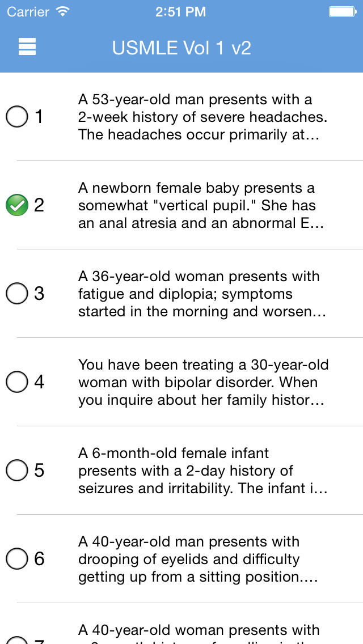The height and width of the screenshot is (644, 363).
Task: Select the radio circle for question 3
Action: coord(16,294)
